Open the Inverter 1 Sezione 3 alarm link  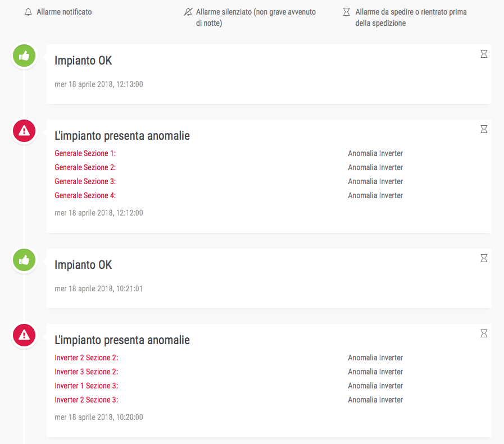(x=86, y=386)
